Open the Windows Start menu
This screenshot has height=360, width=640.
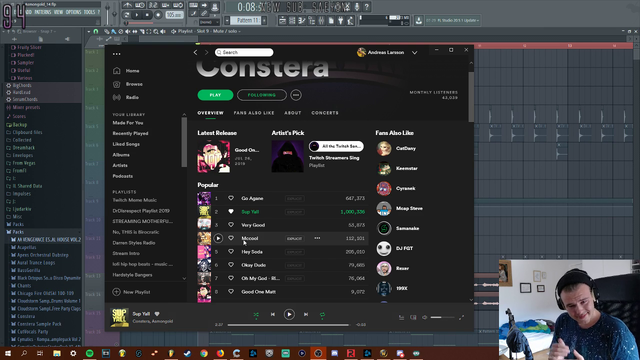(x=8, y=353)
